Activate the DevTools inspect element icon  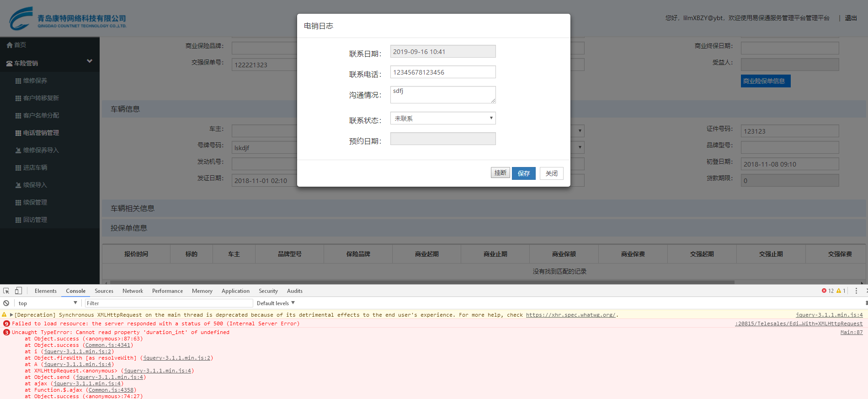pos(6,291)
